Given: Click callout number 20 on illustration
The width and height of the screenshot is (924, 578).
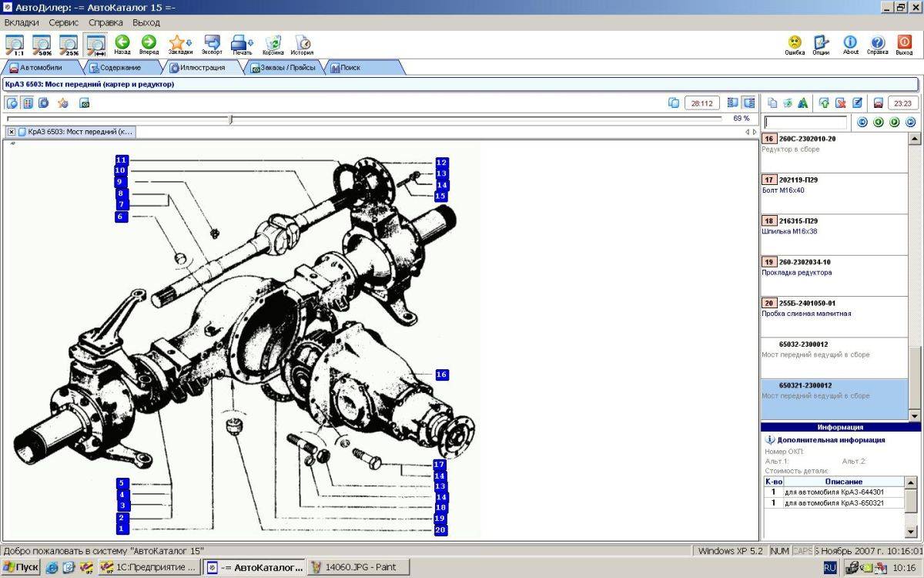Looking at the screenshot, I should click(441, 530).
